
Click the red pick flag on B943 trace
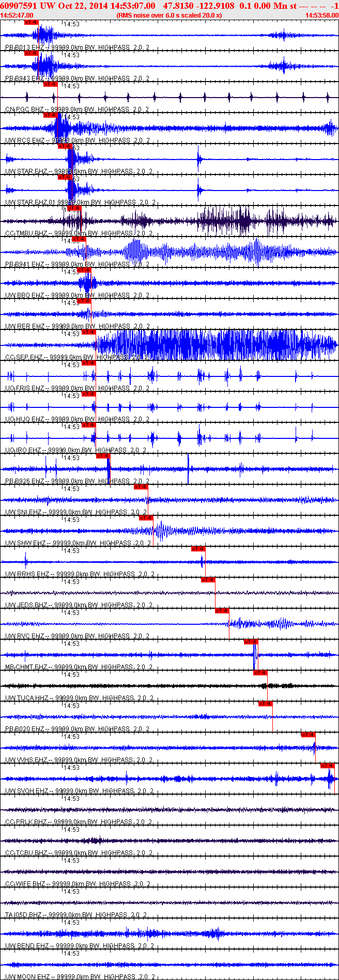32,53
